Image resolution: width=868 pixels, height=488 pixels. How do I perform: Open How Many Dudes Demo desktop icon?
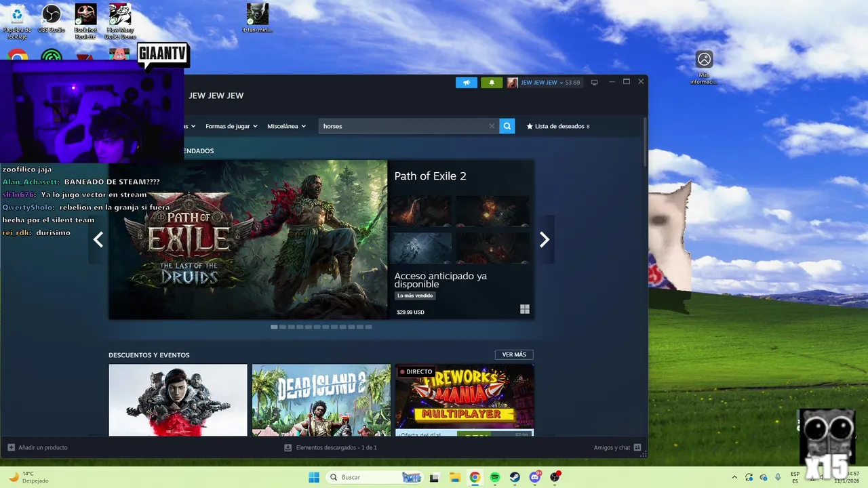click(120, 22)
